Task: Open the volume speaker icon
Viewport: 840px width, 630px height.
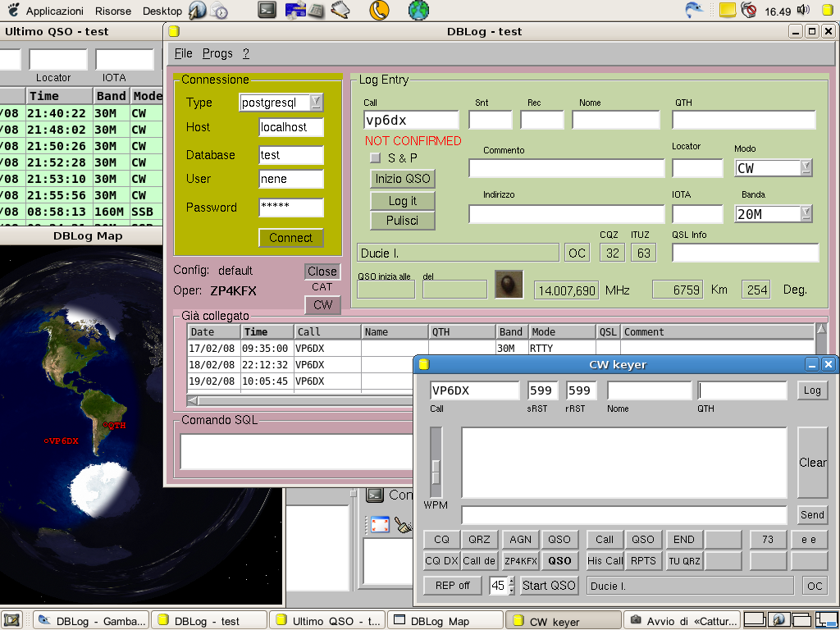Action: (802, 11)
